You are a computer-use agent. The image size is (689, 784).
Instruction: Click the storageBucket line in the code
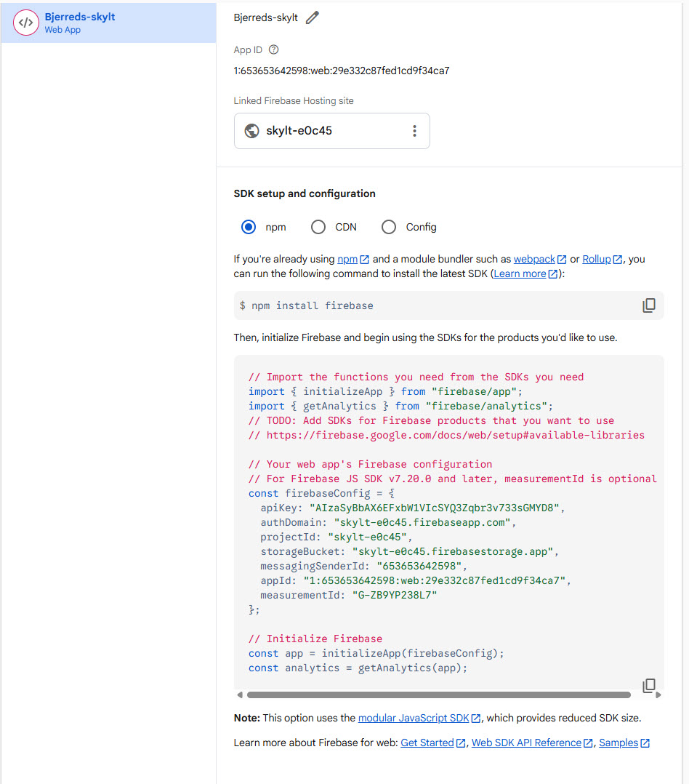(409, 551)
